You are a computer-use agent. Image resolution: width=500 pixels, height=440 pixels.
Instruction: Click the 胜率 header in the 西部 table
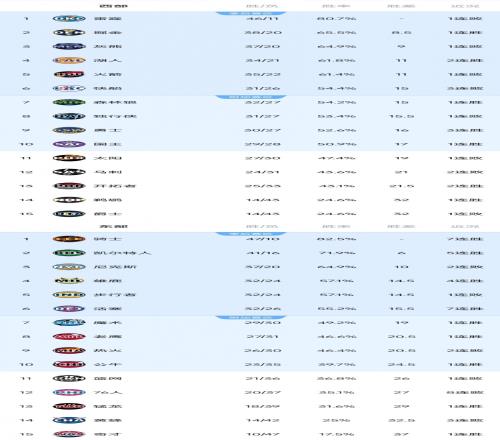click(336, 6)
